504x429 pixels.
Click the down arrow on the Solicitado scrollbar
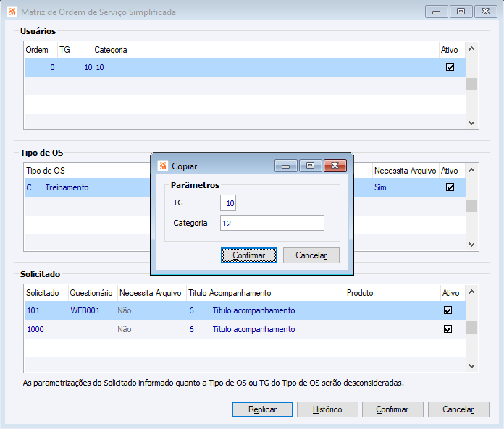point(471,366)
